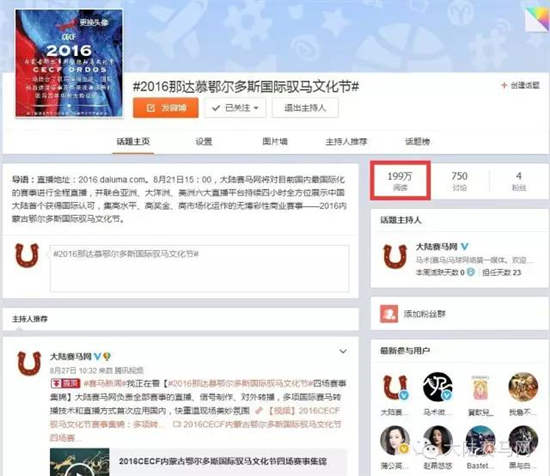
Task: Click the 2016 CECF topic cover image
Action: (x=69, y=63)
